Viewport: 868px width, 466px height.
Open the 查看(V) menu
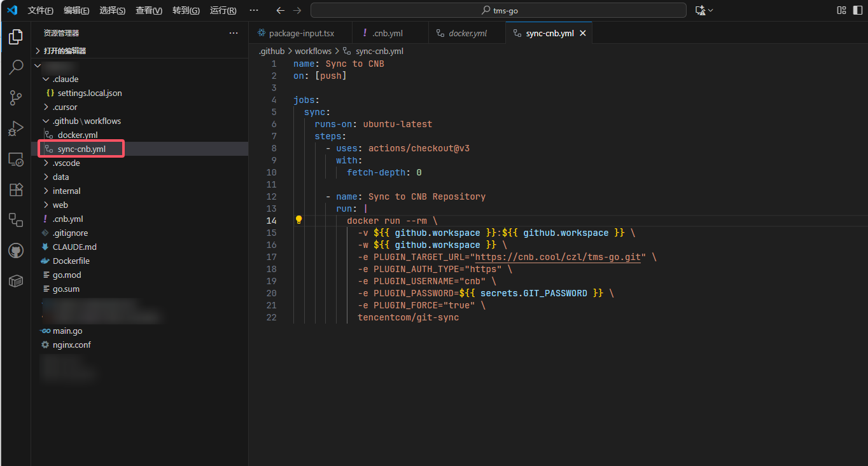coord(149,11)
